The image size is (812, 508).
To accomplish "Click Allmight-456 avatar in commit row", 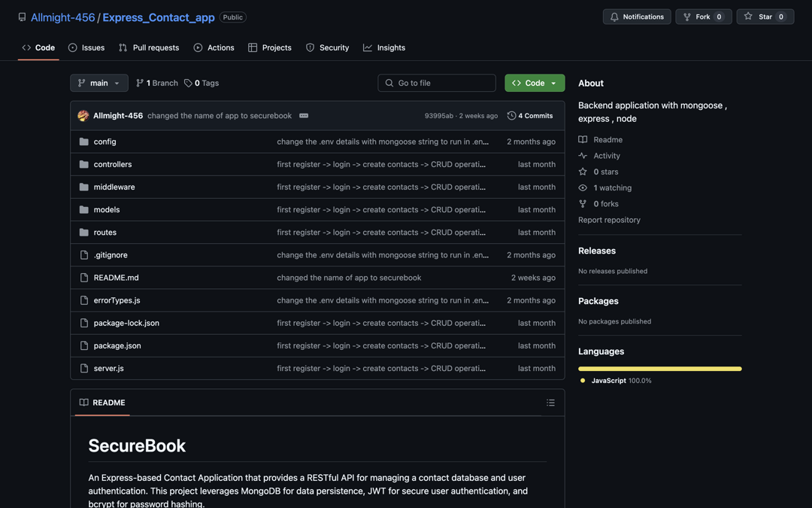I will click(x=83, y=116).
